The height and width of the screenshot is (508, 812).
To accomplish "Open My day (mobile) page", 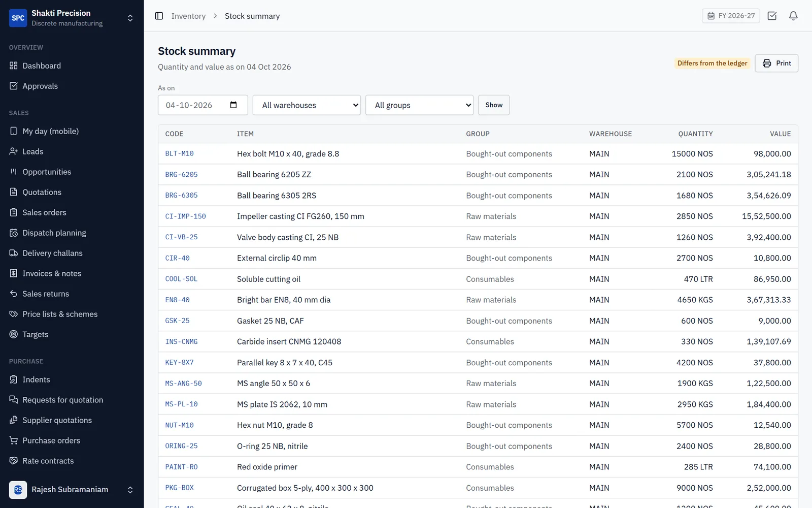I will pos(72,131).
